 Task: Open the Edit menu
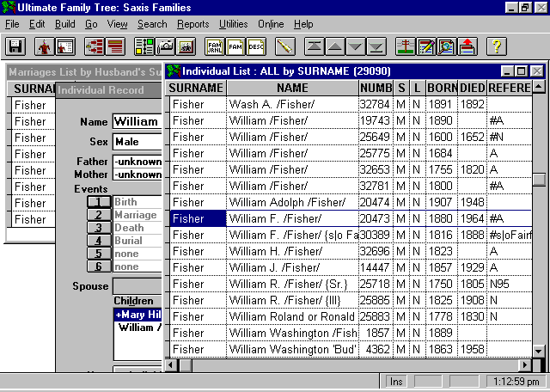pyautogui.click(x=37, y=24)
